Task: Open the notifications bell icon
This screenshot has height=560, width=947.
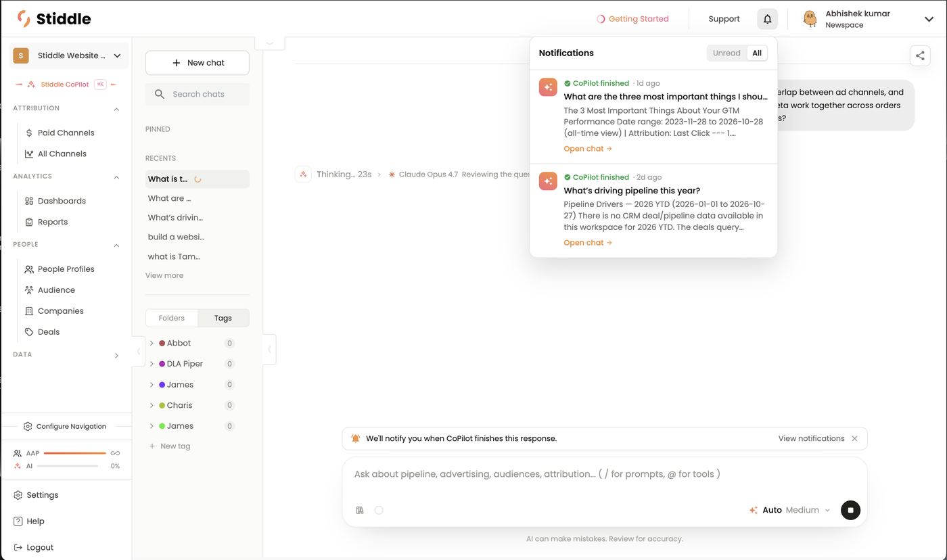Action: 767,19
